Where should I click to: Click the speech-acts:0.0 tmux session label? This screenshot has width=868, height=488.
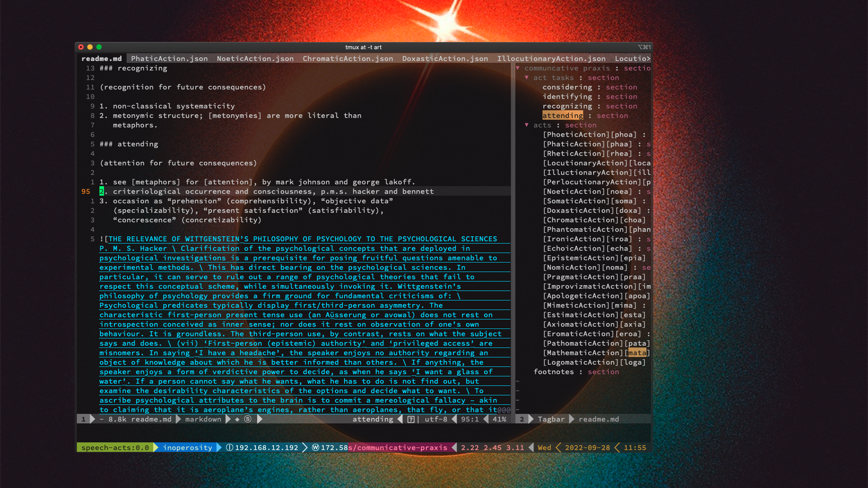(x=115, y=448)
